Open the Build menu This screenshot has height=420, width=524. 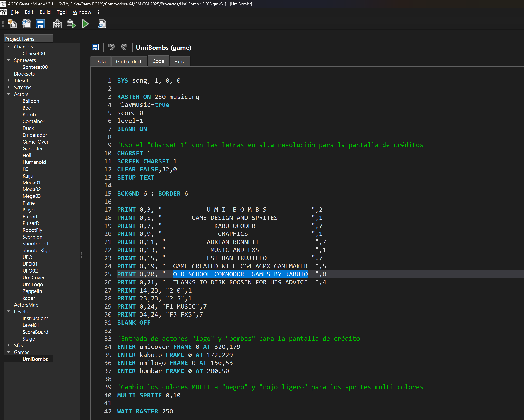pyautogui.click(x=45, y=12)
